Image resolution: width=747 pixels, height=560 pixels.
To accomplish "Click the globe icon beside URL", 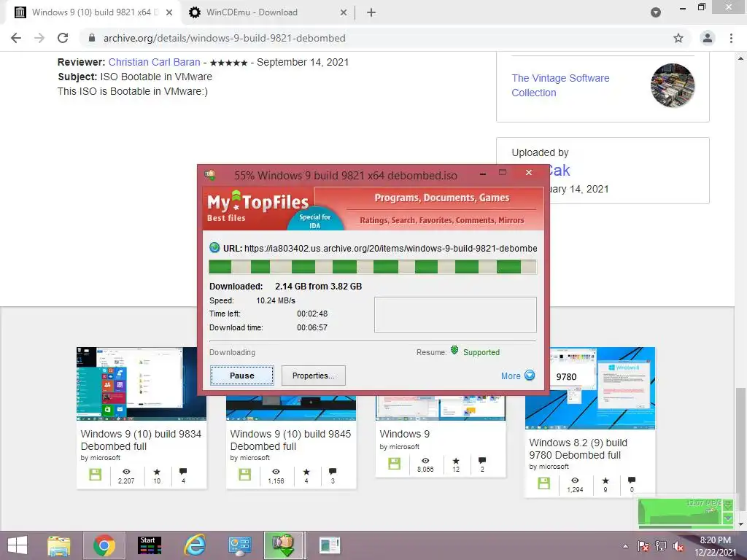I will [x=214, y=248].
